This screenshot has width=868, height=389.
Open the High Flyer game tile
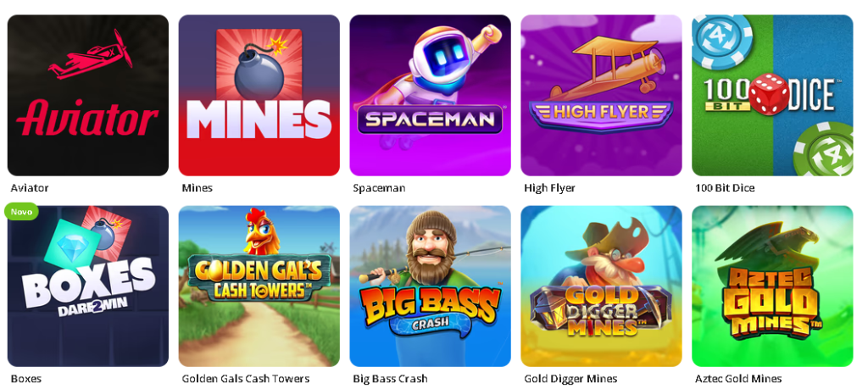601,95
